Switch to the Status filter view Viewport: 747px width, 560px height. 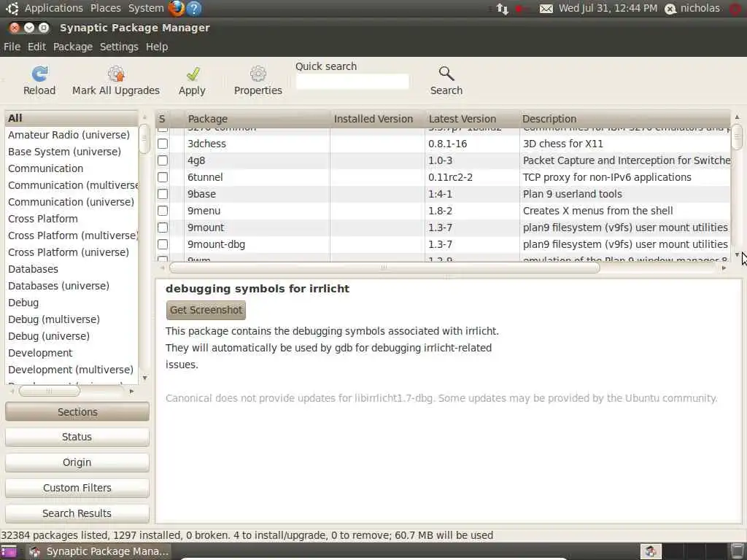[x=77, y=437]
